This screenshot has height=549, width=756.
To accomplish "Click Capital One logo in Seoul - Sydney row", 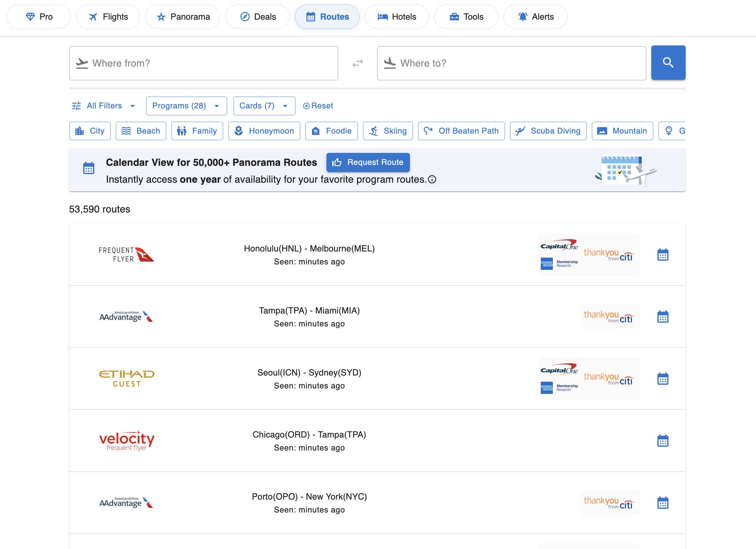I will point(559,370).
